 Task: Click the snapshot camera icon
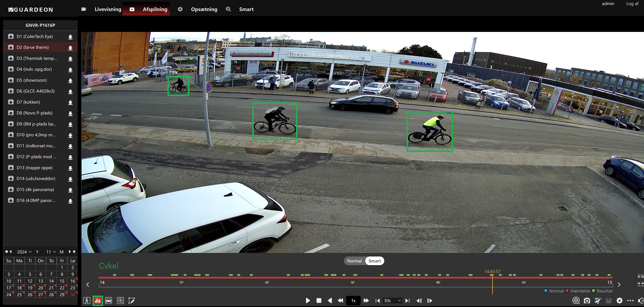pos(587,301)
